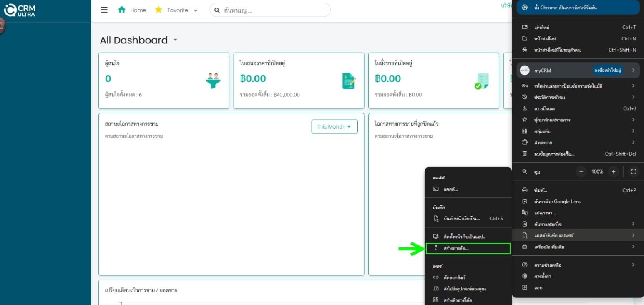This screenshot has width=644, height=305.
Task: Click the green Home house icon
Action: pyautogui.click(x=122, y=10)
